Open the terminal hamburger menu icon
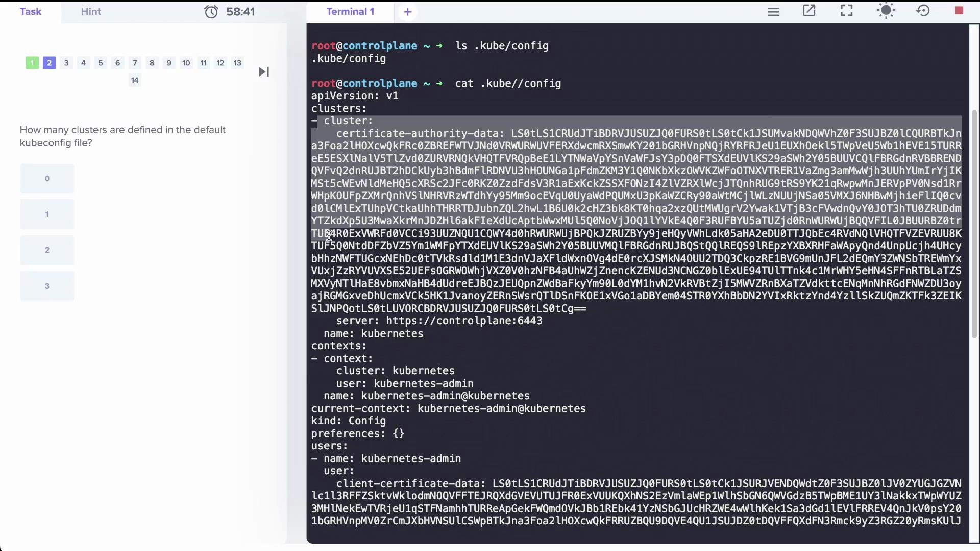The width and height of the screenshot is (980, 551). 773,12
